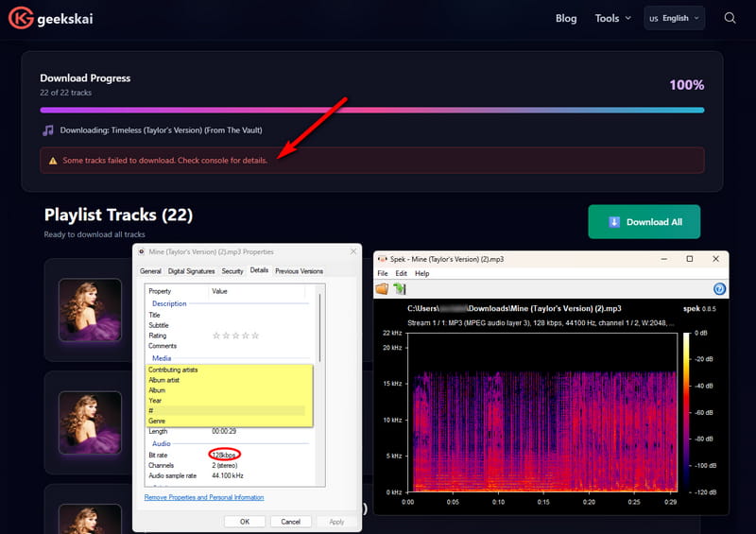Open the File menu in Spek

[x=383, y=273]
